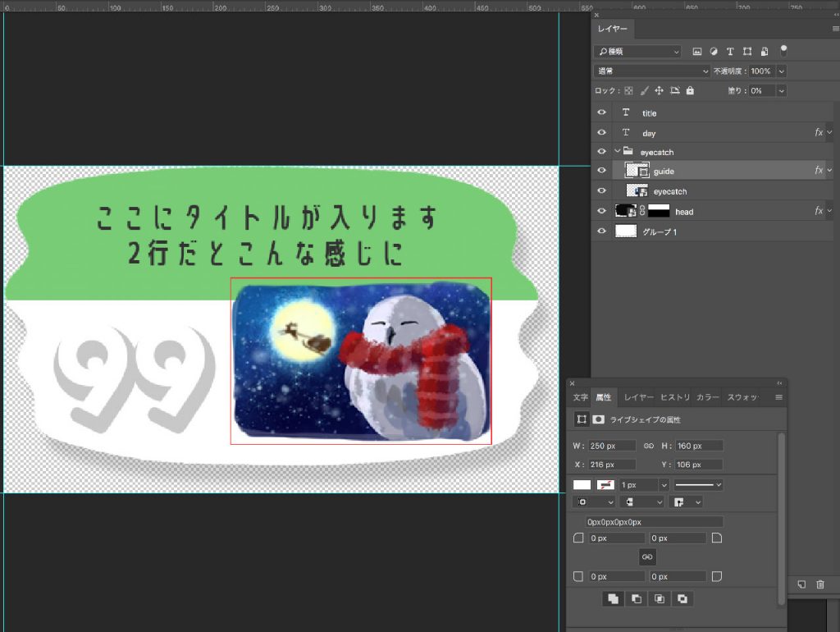840x632 pixels.
Task: Delete layer using trash icon
Action: click(819, 584)
